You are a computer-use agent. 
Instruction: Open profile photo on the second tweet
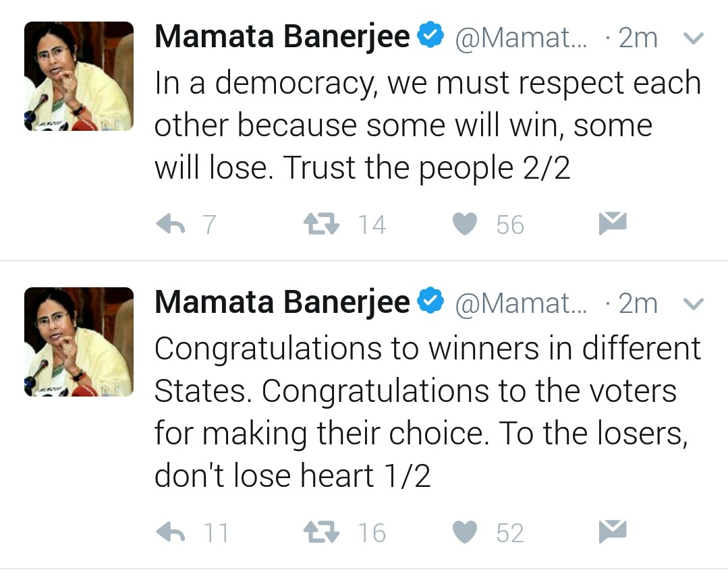pos(79,342)
